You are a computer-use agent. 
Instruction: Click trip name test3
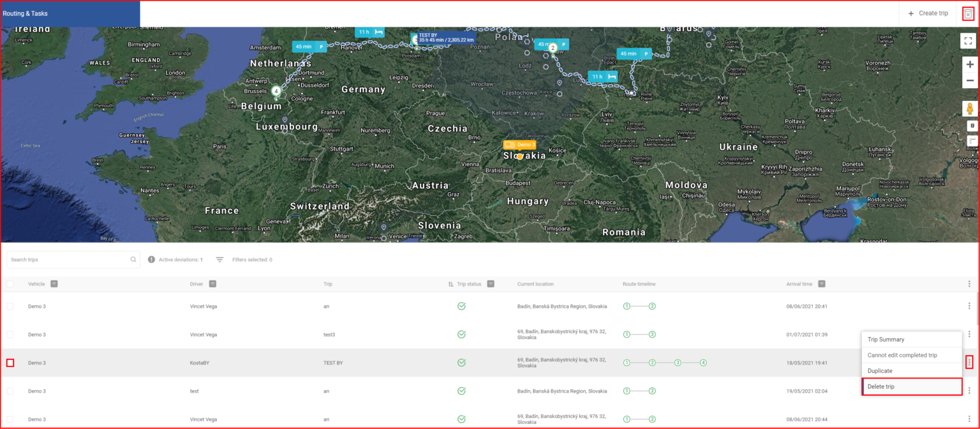pyautogui.click(x=329, y=335)
